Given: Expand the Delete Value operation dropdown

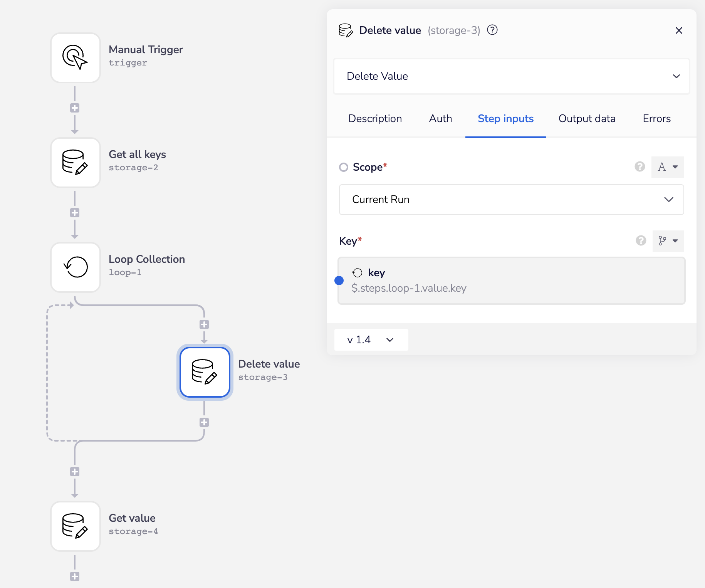Looking at the screenshot, I should [511, 76].
